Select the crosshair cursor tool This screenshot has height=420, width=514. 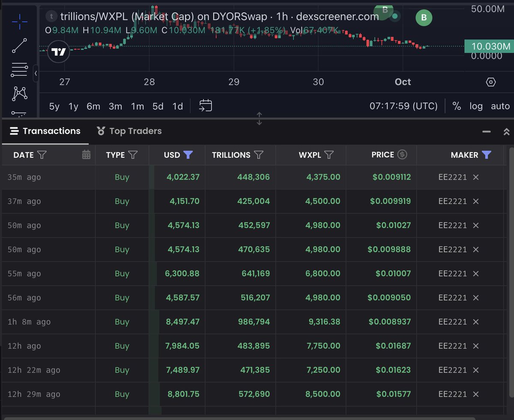coord(19,21)
